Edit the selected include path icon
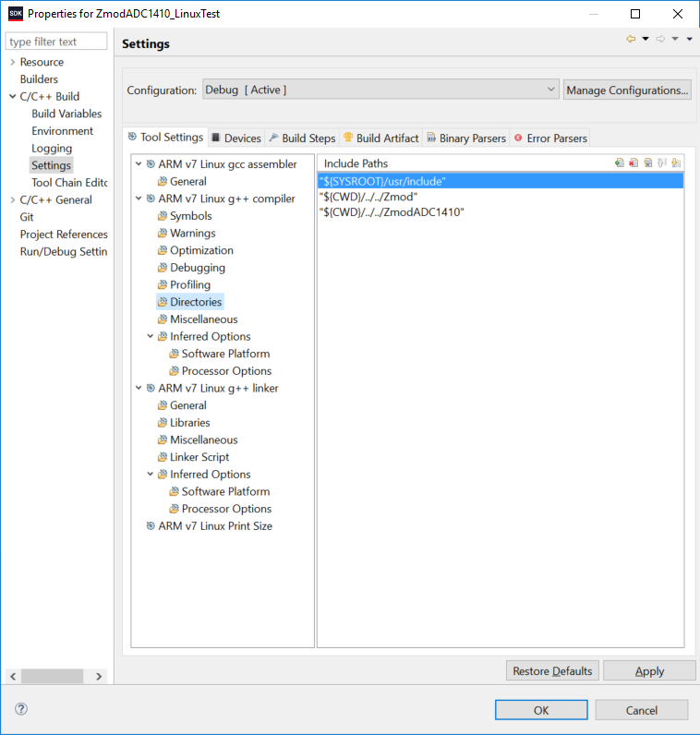Viewport: 700px width, 735px height. pos(648,163)
